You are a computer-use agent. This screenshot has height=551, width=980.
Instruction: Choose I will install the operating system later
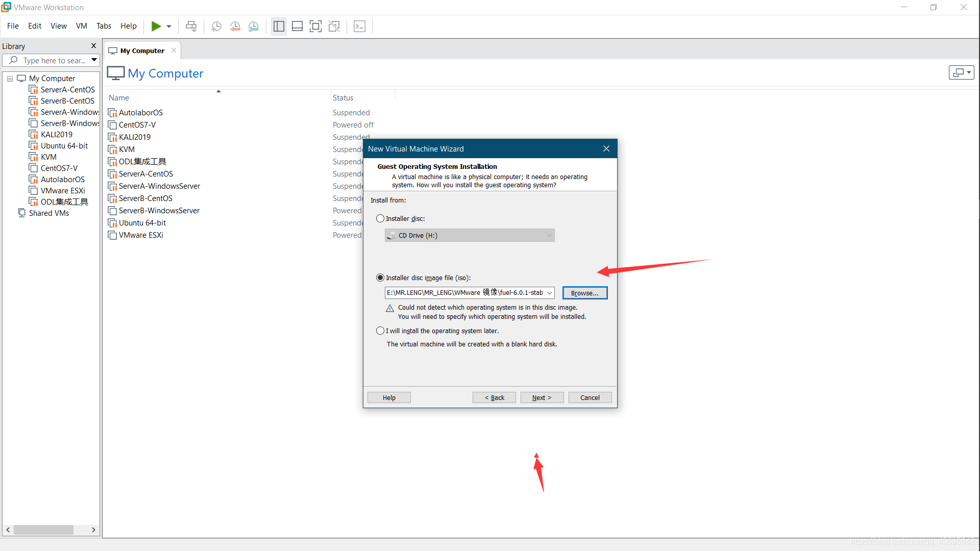click(380, 331)
